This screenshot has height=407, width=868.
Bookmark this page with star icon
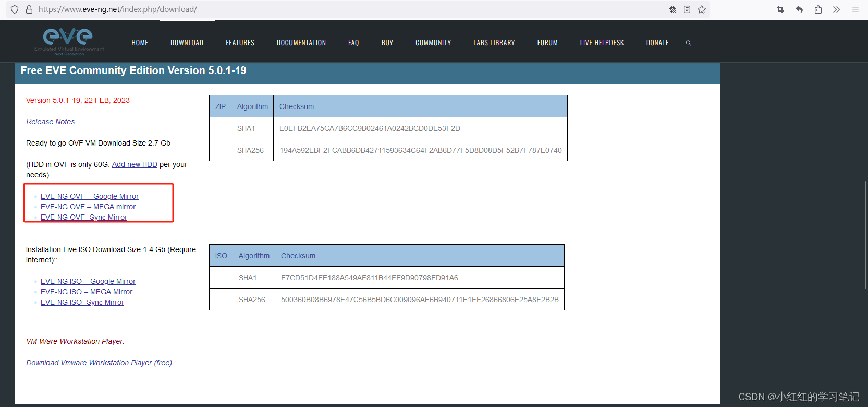[x=702, y=9]
